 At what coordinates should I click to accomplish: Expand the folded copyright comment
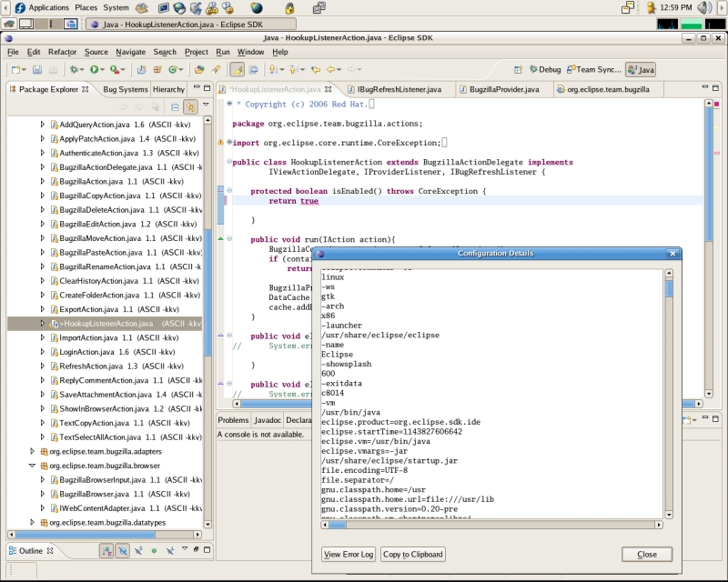[229, 104]
